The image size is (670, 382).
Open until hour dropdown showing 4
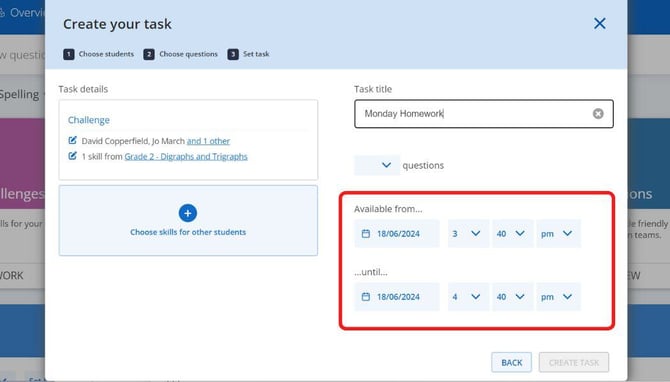click(x=468, y=297)
